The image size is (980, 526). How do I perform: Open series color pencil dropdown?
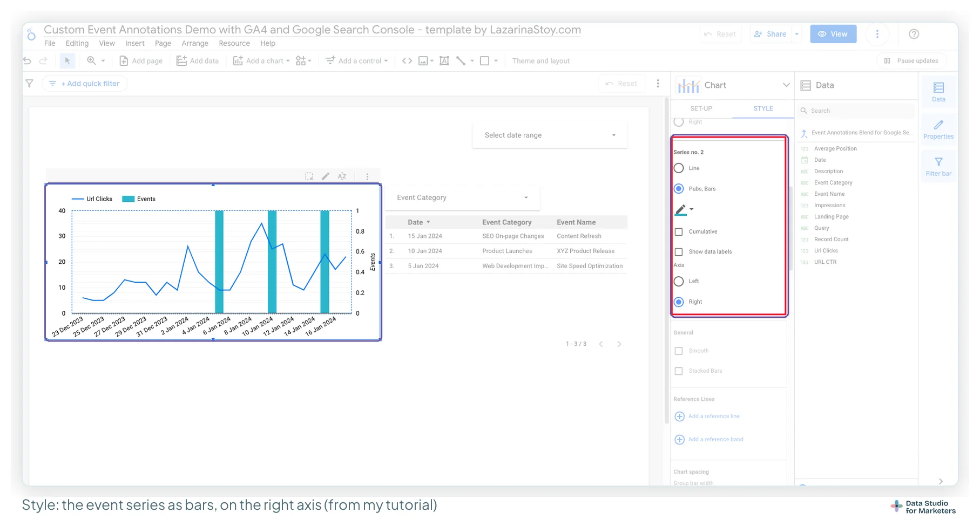point(684,210)
